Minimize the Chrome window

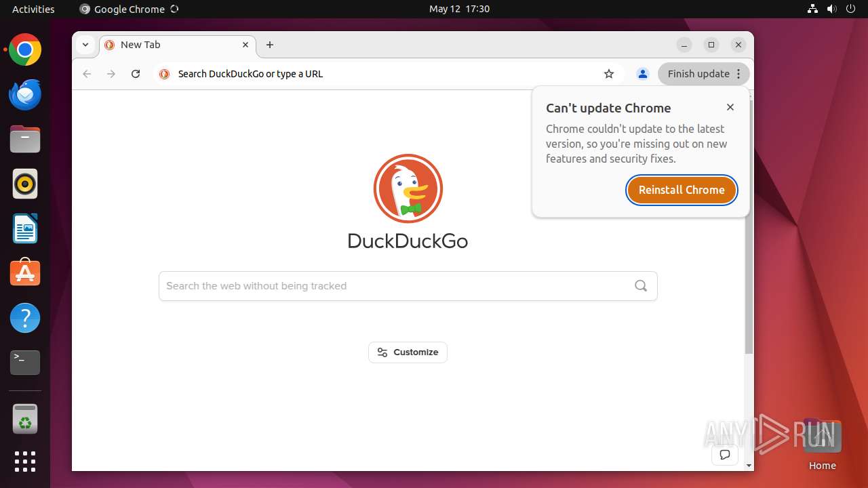[x=684, y=45]
